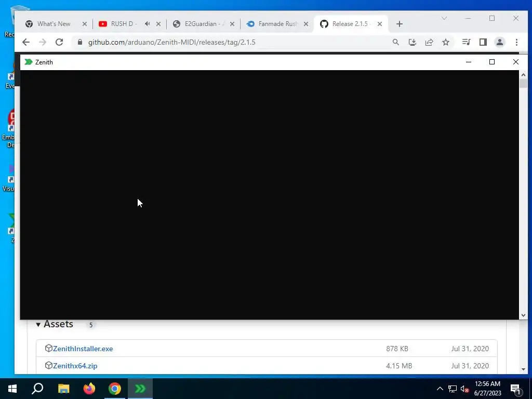Open the taskbar clock and date
532x399 pixels.
tap(487, 389)
